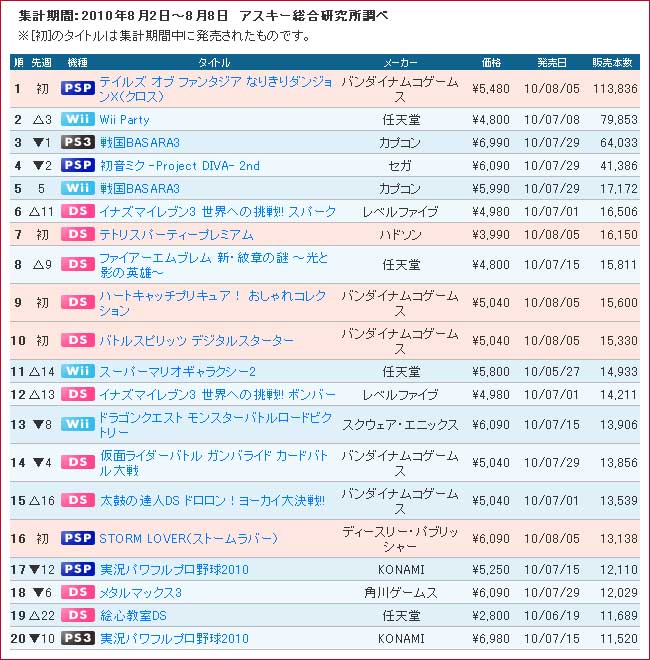This screenshot has height=660, width=650.
Task: Click the 販売本数 column header
Action: tap(613, 63)
